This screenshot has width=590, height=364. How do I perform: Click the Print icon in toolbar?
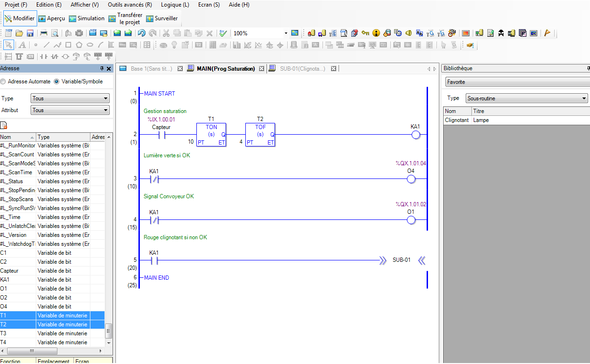pyautogui.click(x=44, y=33)
